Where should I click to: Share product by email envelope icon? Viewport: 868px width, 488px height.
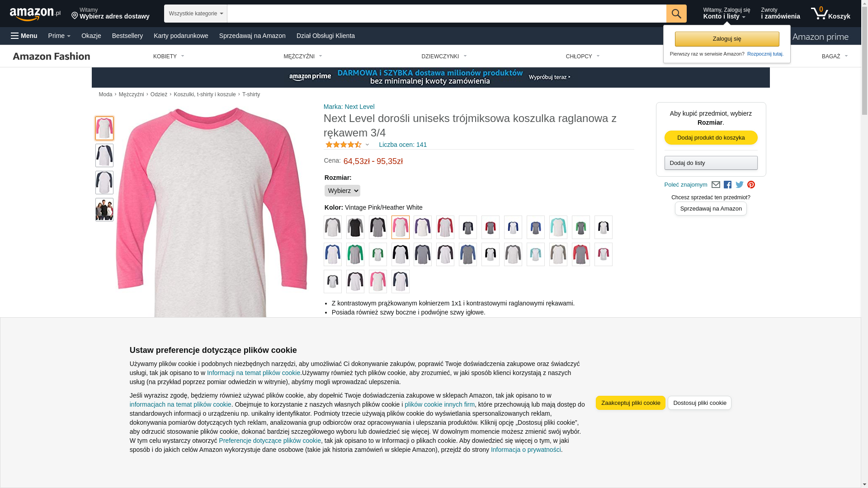coord(716,185)
